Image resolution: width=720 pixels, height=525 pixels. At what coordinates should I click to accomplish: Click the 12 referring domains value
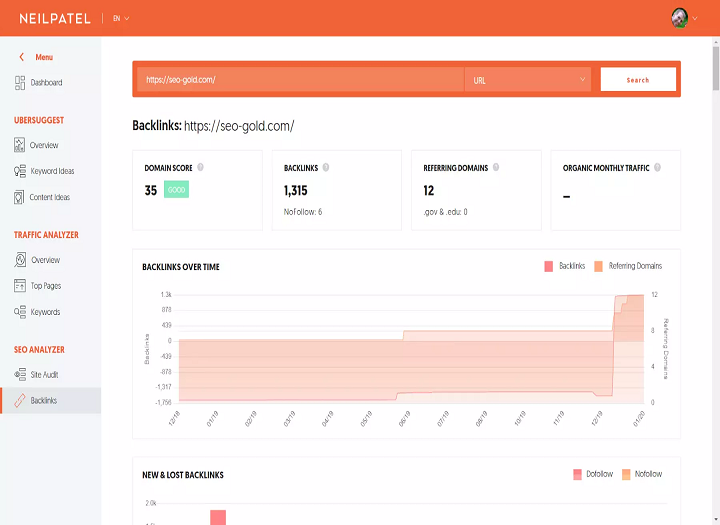pos(428,190)
